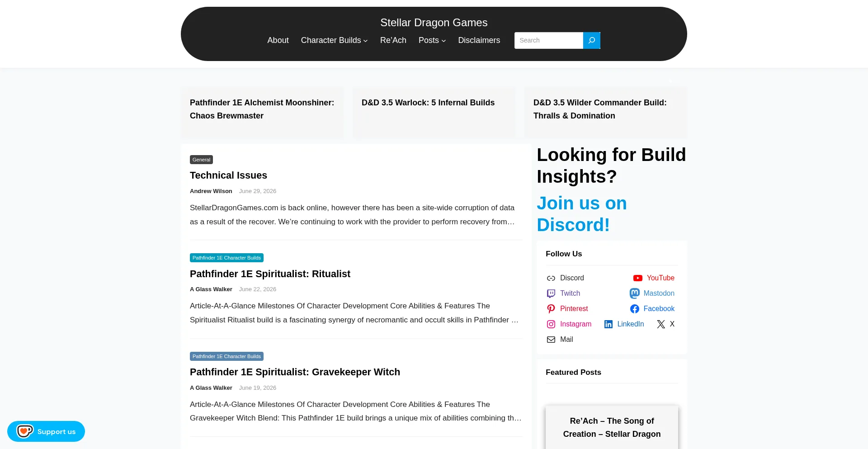Screen dimensions: 868x449
Task: Click the Join us on Discord! link
Action: point(581,214)
